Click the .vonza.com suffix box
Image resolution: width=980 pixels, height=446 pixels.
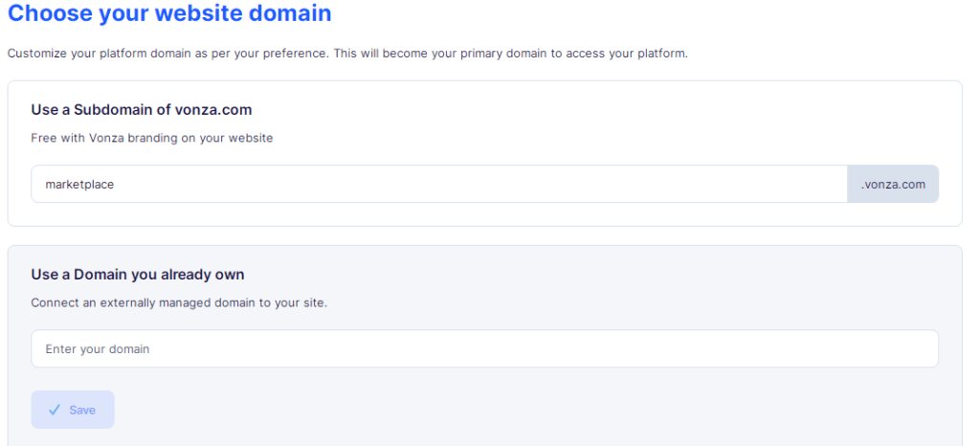click(x=893, y=184)
